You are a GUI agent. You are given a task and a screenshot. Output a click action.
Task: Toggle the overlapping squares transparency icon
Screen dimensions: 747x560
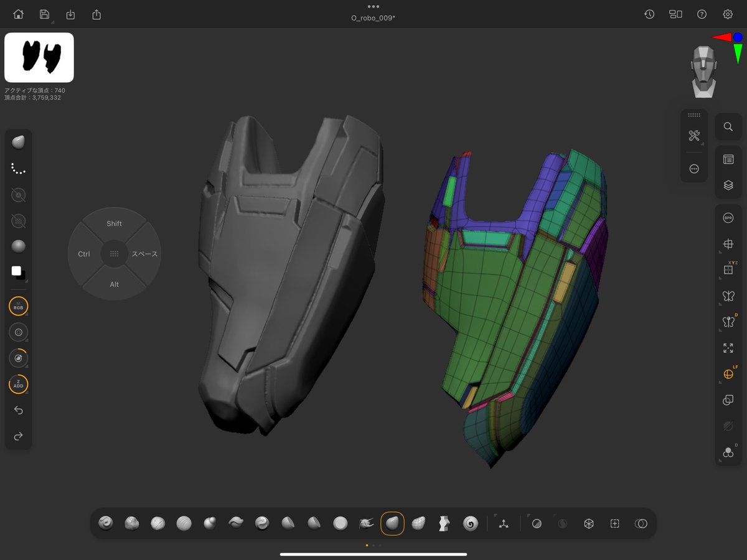tap(728, 400)
